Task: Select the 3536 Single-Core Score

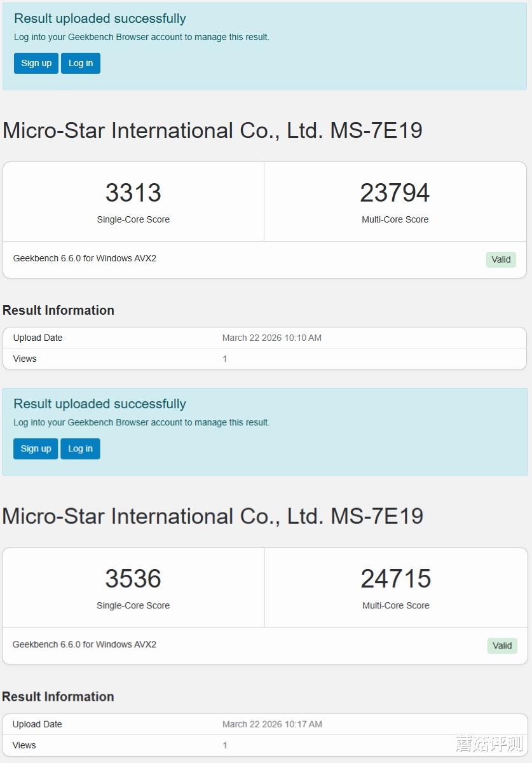Action: click(133, 579)
